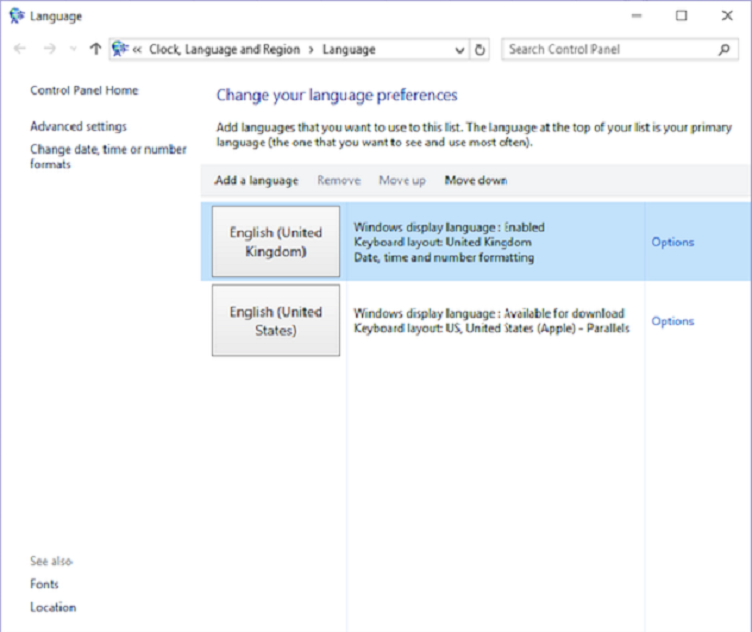
Task: Click the Forward navigation arrow
Action: pos(49,48)
